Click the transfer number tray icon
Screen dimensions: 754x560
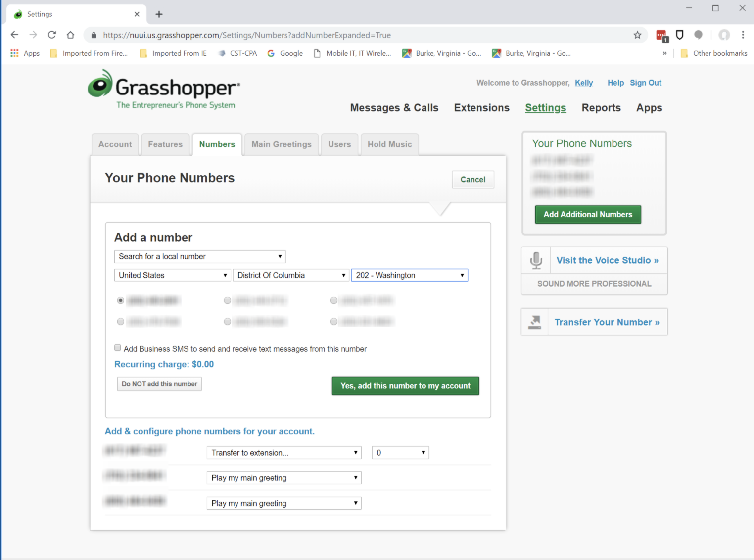coord(535,322)
